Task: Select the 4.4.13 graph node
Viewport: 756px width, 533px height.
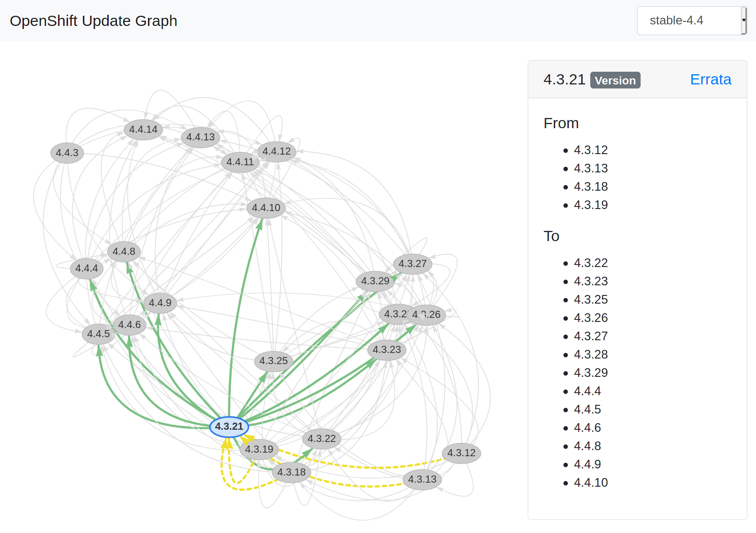Action: pyautogui.click(x=201, y=137)
